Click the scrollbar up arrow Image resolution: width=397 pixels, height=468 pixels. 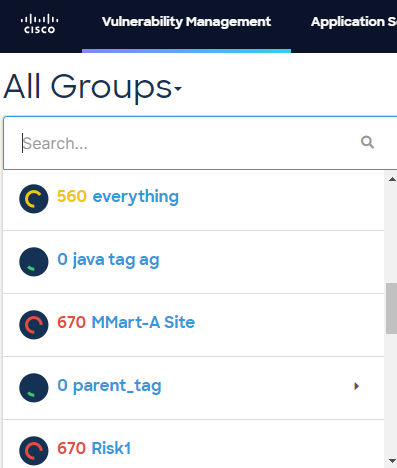pos(392,179)
